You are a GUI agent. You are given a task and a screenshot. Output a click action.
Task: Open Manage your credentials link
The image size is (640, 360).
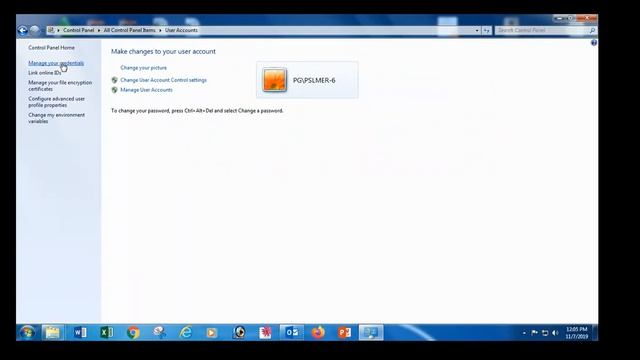pos(56,63)
